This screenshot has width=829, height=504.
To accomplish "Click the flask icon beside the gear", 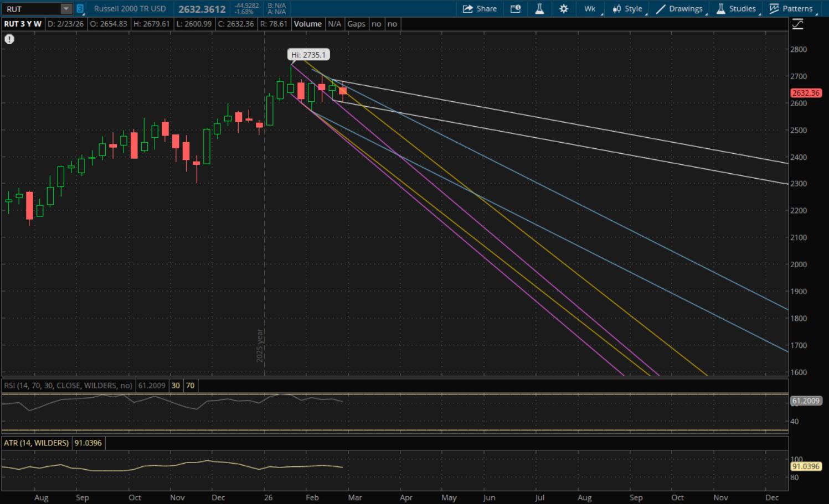I will (x=539, y=9).
